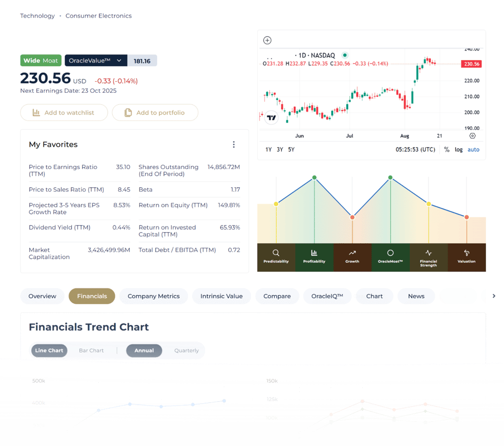Click the Predictability yellow data point

[x=276, y=204]
